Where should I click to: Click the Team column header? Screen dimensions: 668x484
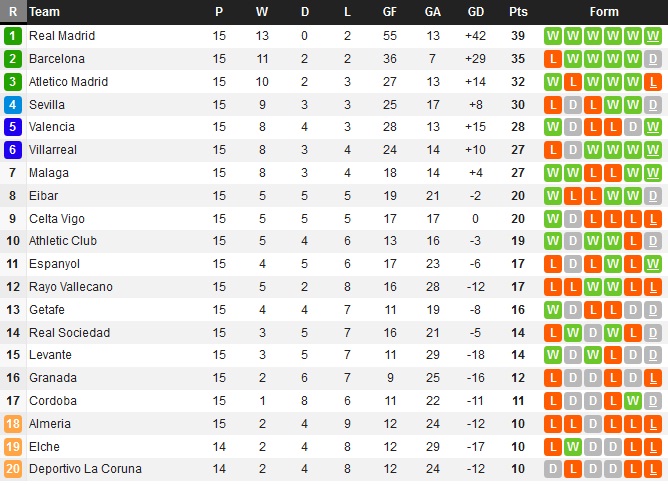point(44,12)
